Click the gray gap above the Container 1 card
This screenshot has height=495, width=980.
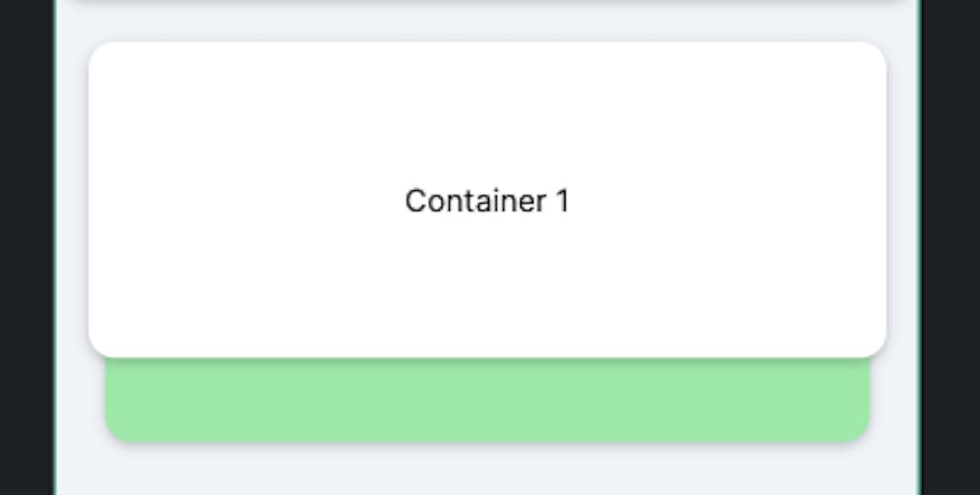(487, 25)
